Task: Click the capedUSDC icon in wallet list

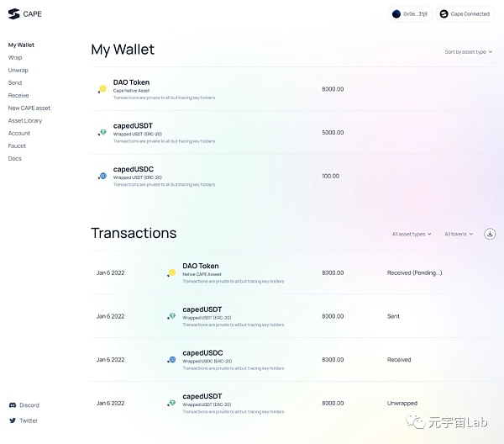Action: click(x=102, y=176)
